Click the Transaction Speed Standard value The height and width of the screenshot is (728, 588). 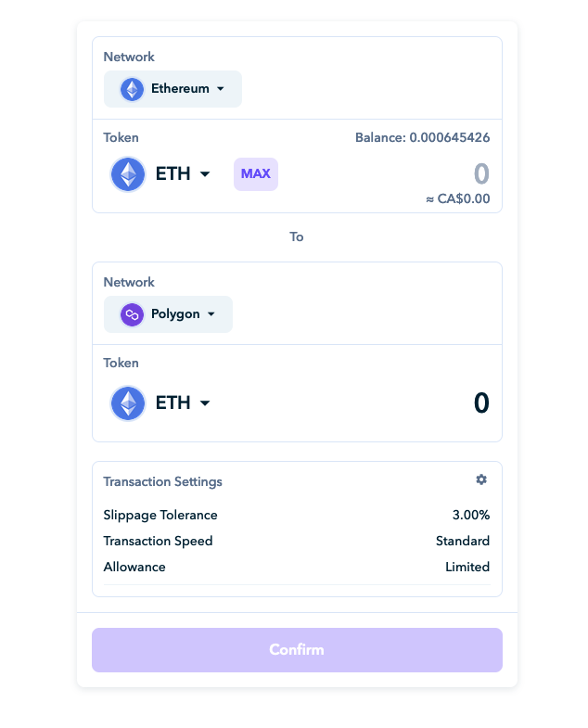tap(463, 541)
